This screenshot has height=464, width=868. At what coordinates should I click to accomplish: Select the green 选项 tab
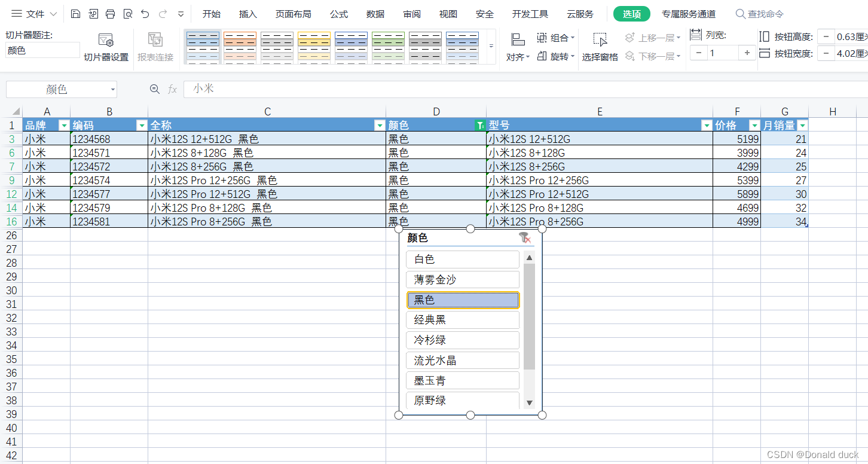(632, 14)
